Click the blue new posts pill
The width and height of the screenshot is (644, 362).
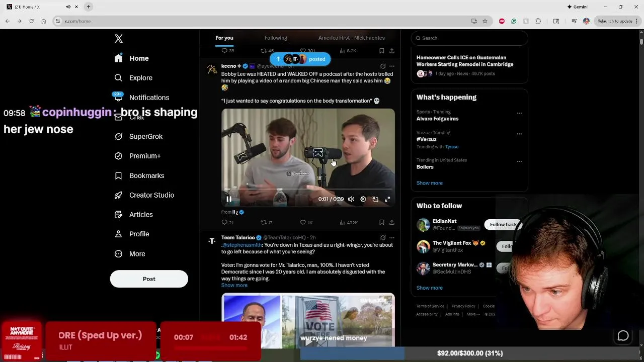300,59
